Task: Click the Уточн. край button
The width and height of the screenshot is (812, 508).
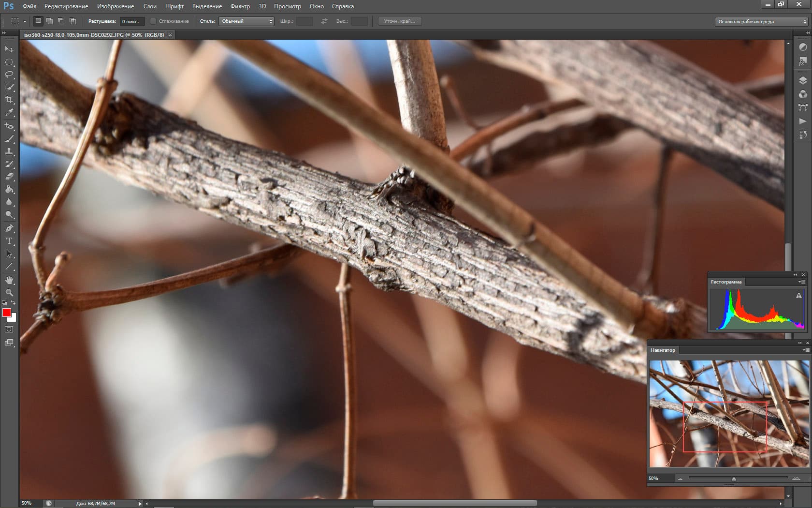Action: 399,21
